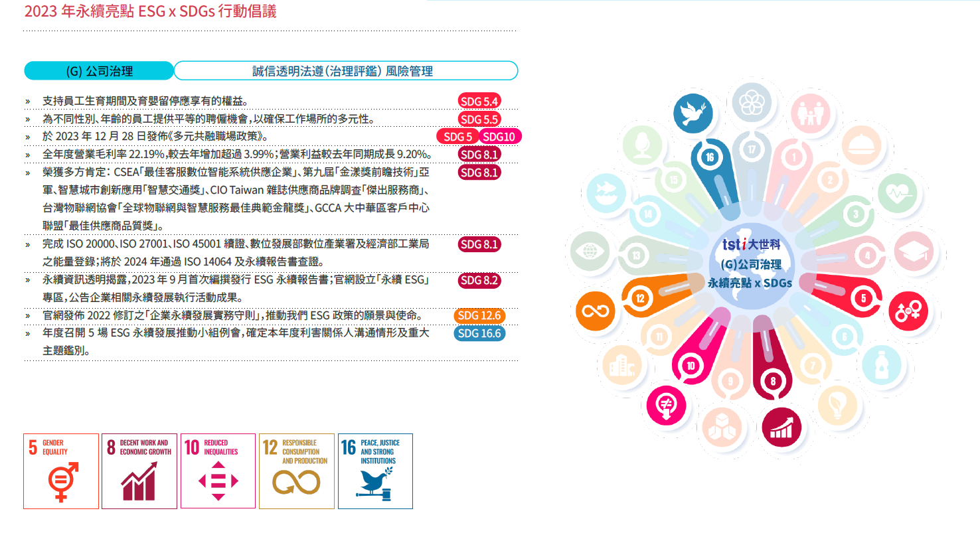The width and height of the screenshot is (980, 535).
Task: Click the text 全年度營業毛利率 22.19%
Action: click(x=104, y=155)
